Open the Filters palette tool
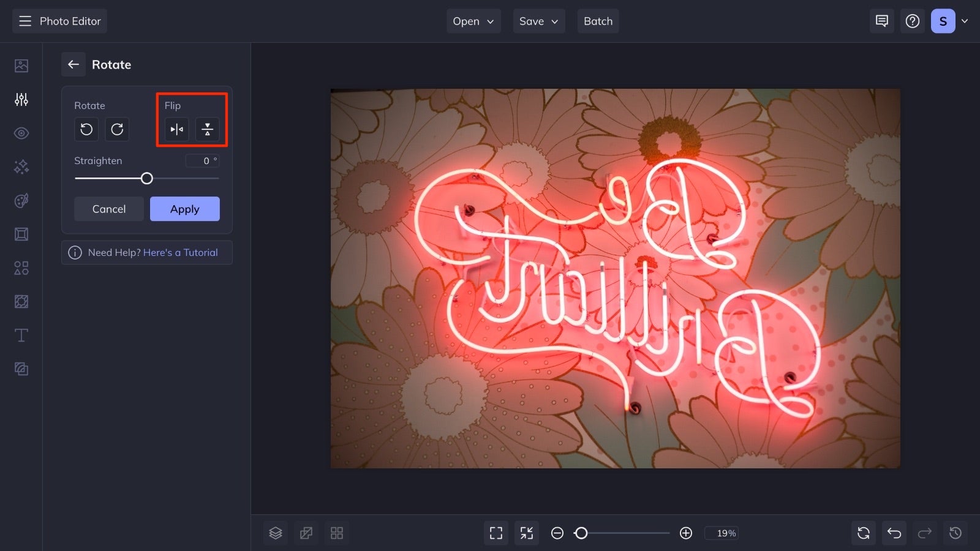The width and height of the screenshot is (980, 551). pos(21,200)
